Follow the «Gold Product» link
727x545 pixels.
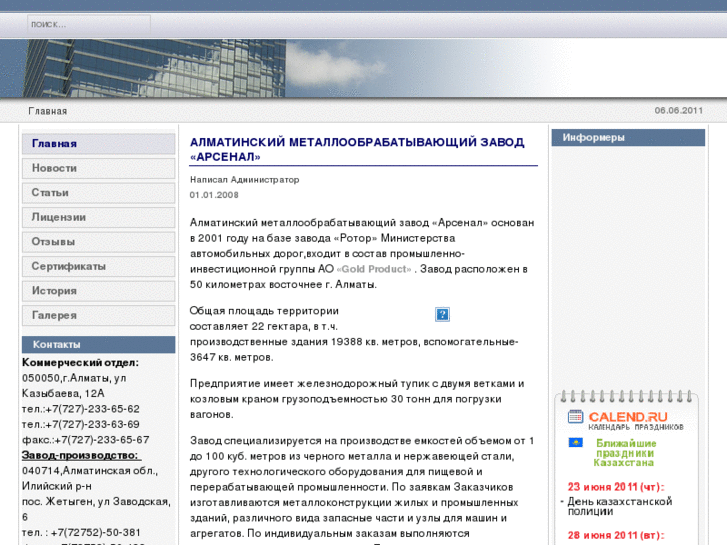point(375,269)
